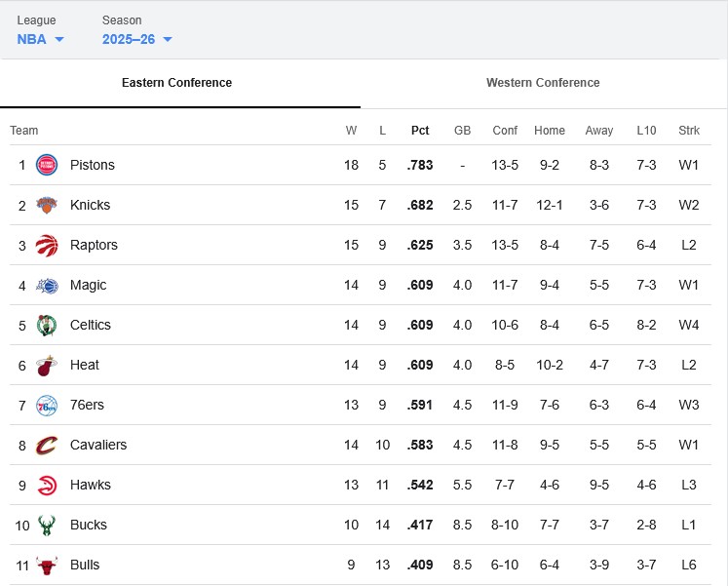Click the L column header
Viewport: 728px width, 586px height.
pos(383,131)
